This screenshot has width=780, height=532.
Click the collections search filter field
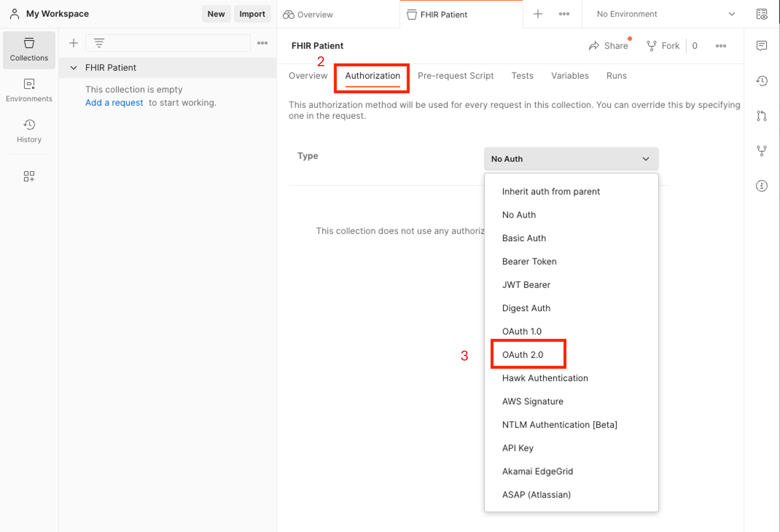pyautogui.click(x=168, y=43)
